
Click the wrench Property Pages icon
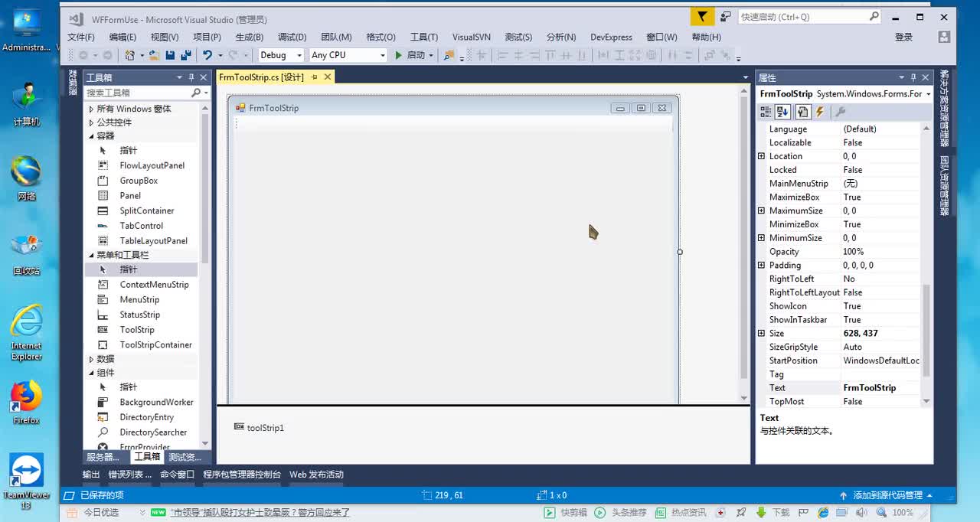pyautogui.click(x=840, y=112)
